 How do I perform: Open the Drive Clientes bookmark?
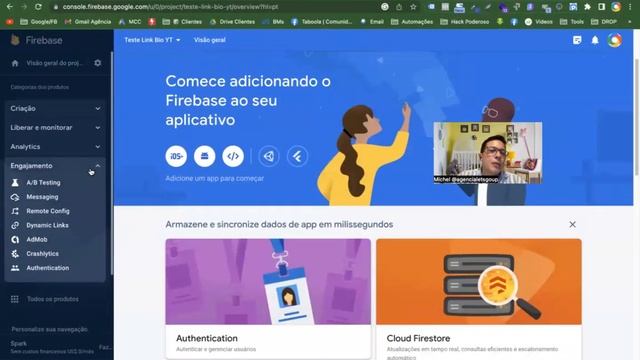coord(232,22)
